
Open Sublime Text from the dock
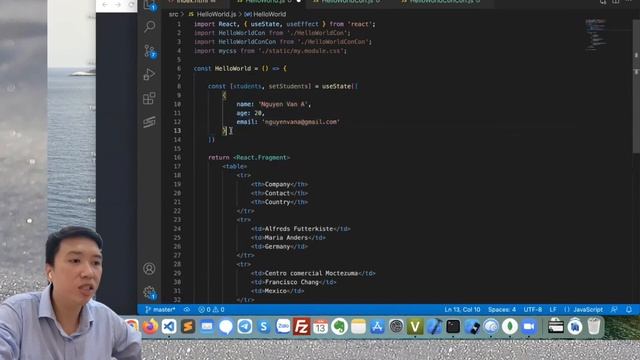(x=188, y=327)
